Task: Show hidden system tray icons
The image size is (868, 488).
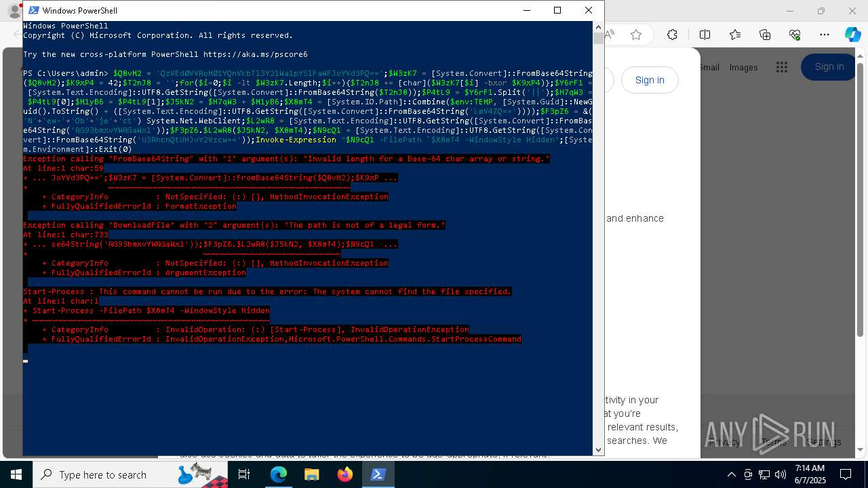Action: (x=731, y=474)
